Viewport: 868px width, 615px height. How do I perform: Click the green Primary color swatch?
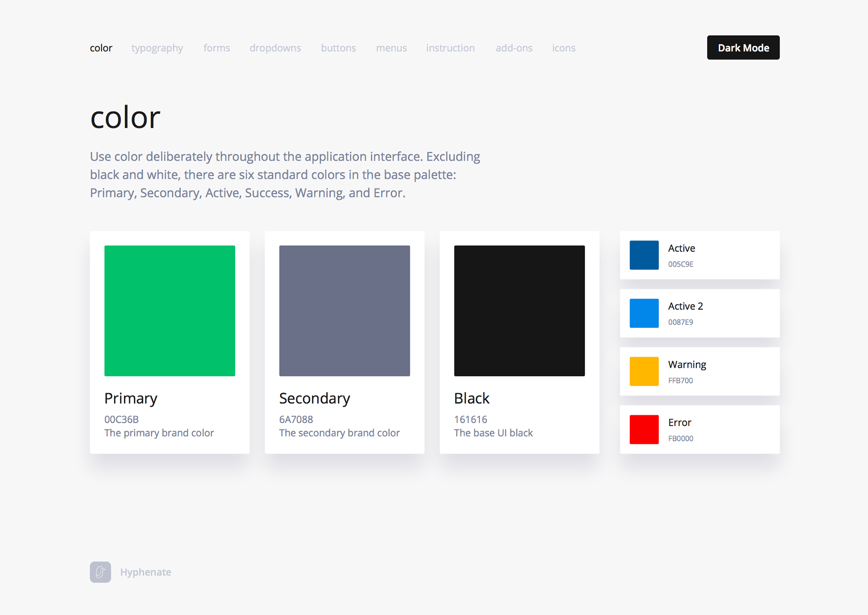[170, 311]
